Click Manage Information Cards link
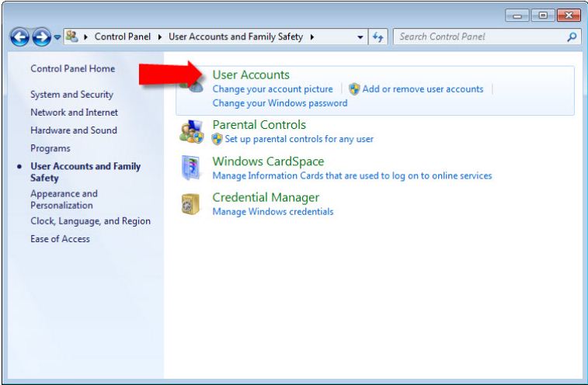This screenshot has width=588, height=385. click(x=352, y=176)
